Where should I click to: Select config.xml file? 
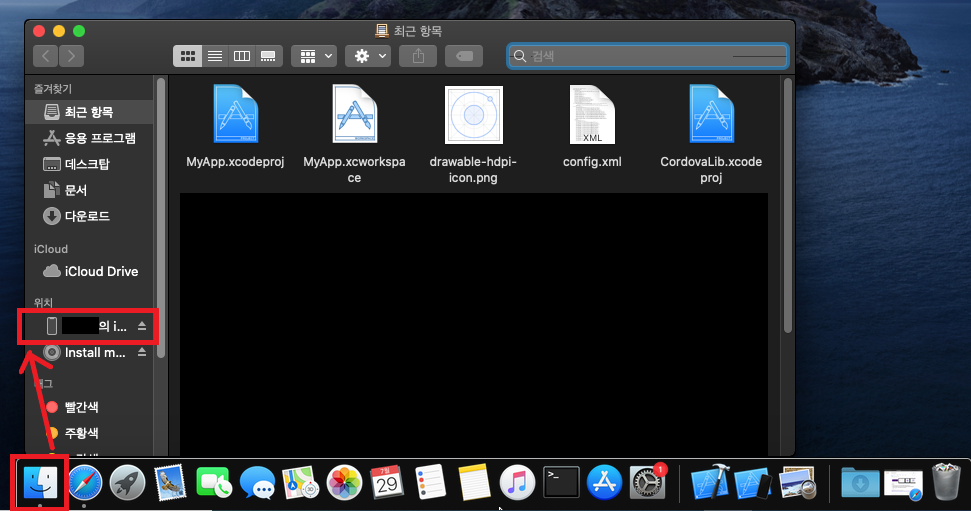592,126
